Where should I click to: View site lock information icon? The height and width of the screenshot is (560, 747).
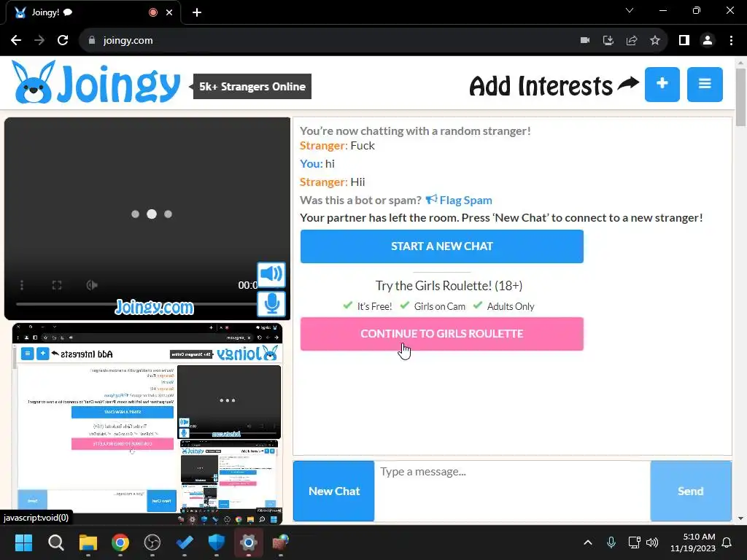click(x=92, y=41)
